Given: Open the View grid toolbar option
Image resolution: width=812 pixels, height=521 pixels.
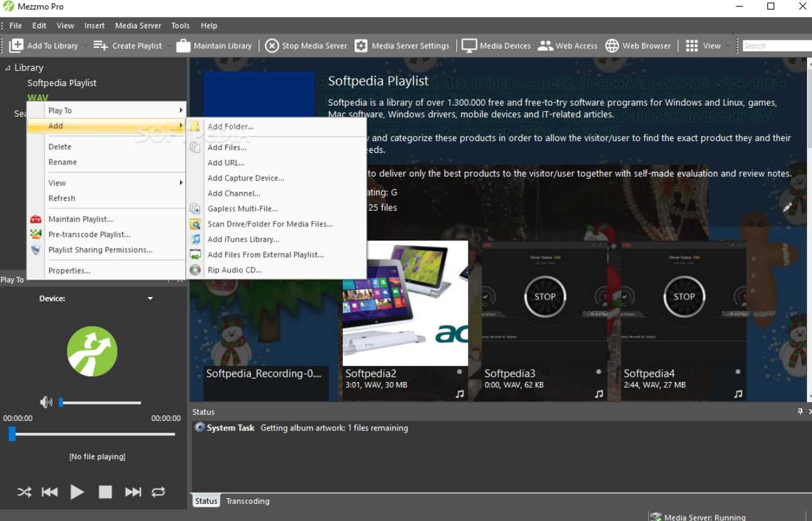Looking at the screenshot, I should pos(703,45).
